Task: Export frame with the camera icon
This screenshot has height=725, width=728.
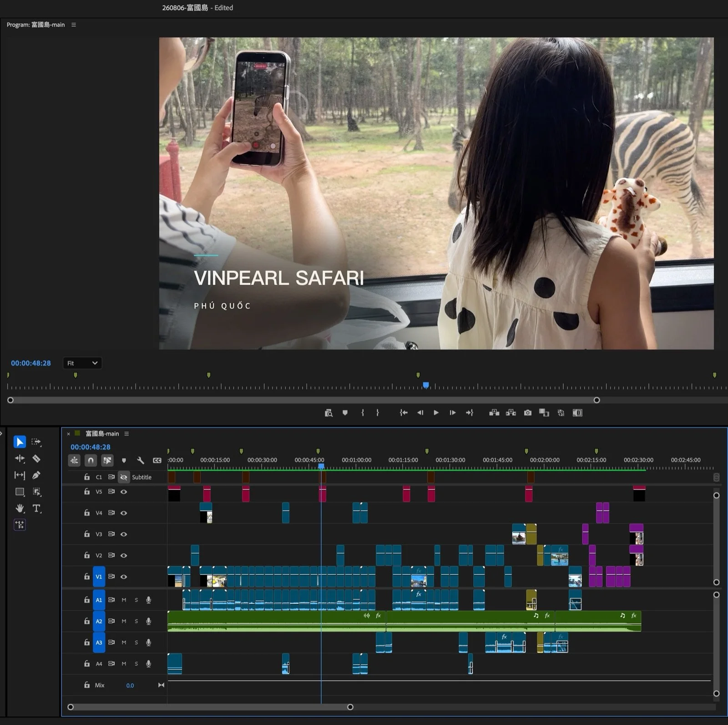Action: click(x=527, y=413)
